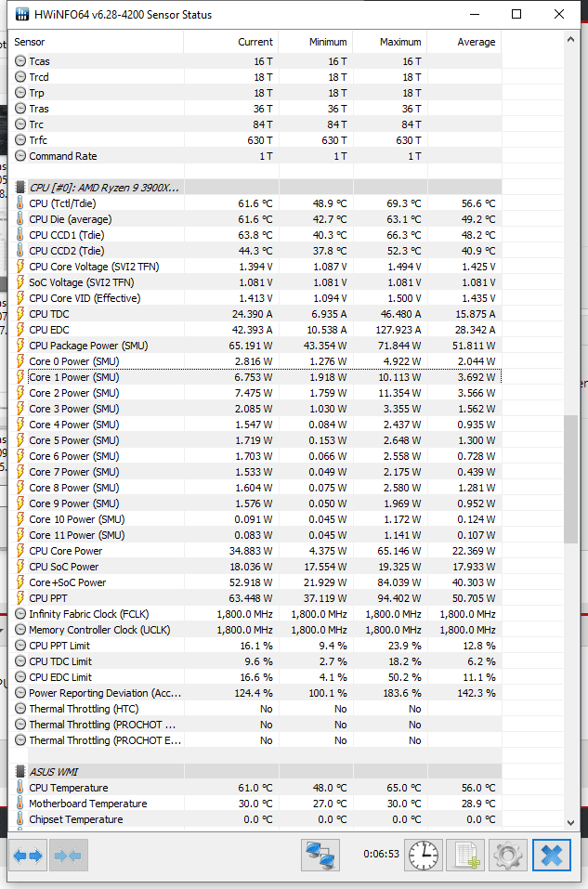Click the vertical scrollbar thumb
The width and height of the screenshot is (588, 889).
pyautogui.click(x=570, y=479)
